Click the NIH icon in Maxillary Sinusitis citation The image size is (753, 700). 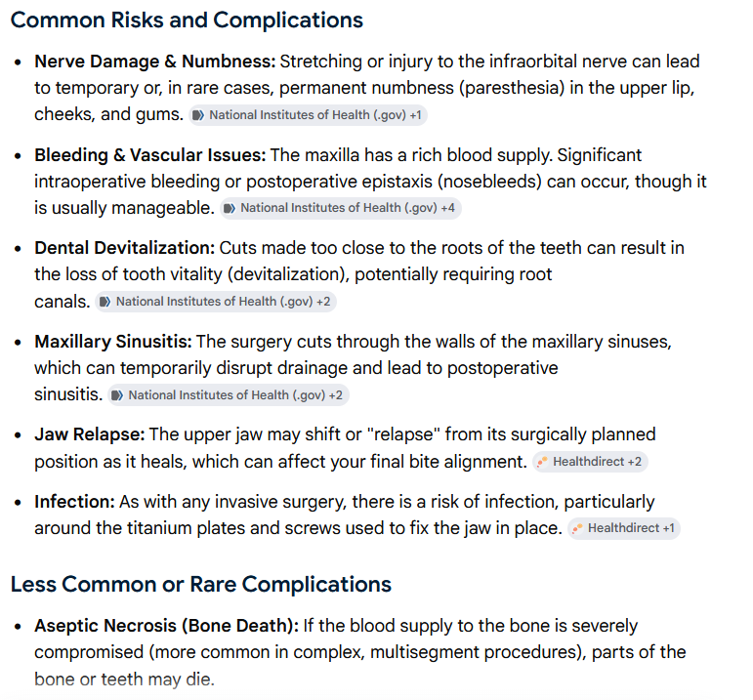[x=117, y=395]
